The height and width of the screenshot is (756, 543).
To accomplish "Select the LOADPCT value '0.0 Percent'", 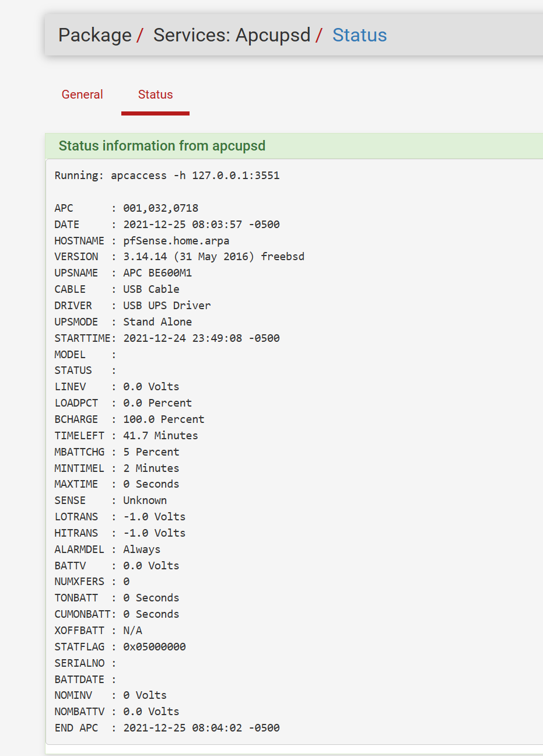I will pos(157,403).
